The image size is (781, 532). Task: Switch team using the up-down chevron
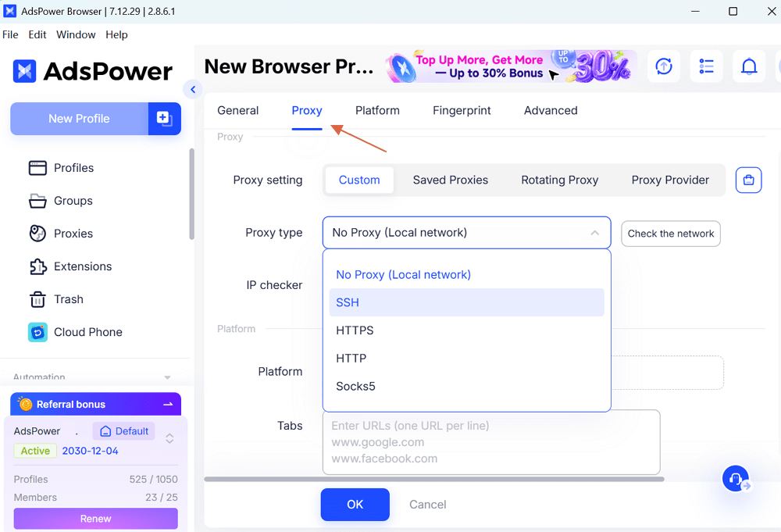pyautogui.click(x=169, y=438)
